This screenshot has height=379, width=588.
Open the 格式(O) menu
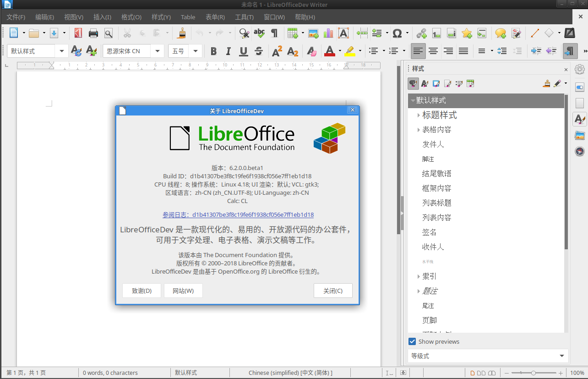[x=131, y=17]
